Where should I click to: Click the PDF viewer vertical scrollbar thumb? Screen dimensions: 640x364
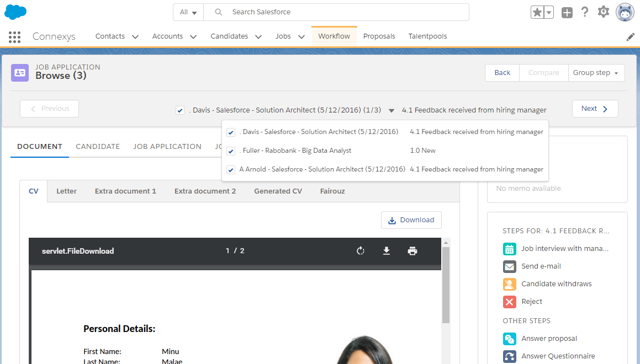(x=446, y=285)
